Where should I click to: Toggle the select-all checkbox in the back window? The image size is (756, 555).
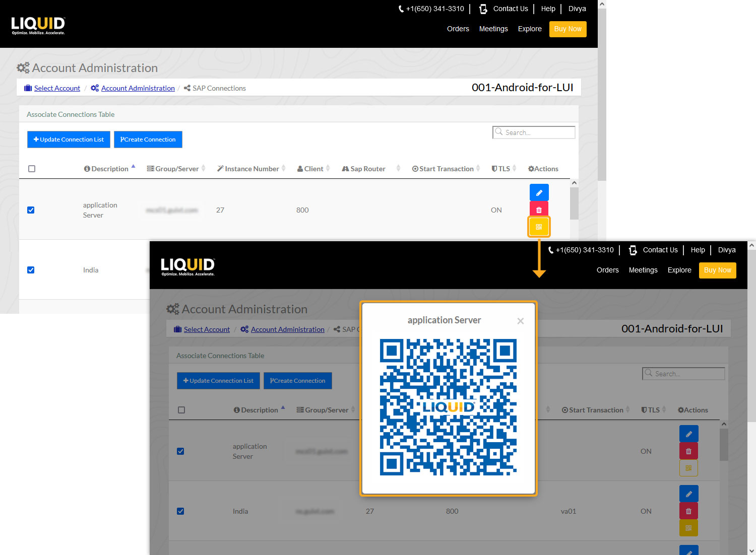click(x=32, y=169)
